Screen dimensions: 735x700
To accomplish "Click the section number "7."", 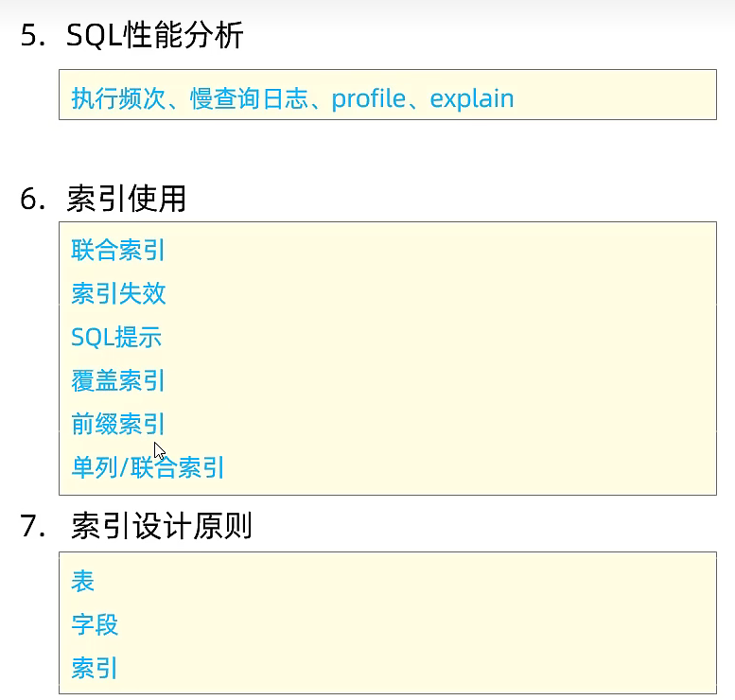I will click(33, 527).
